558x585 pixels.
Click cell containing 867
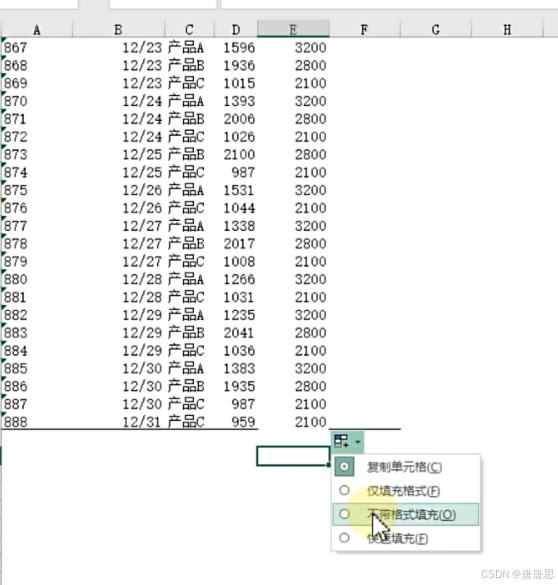click(x=37, y=48)
